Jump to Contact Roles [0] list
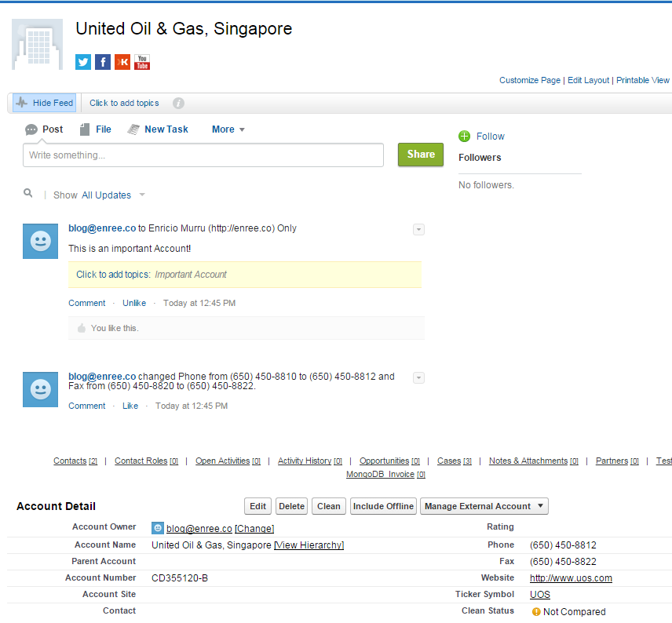This screenshot has width=672, height=623. 146,461
